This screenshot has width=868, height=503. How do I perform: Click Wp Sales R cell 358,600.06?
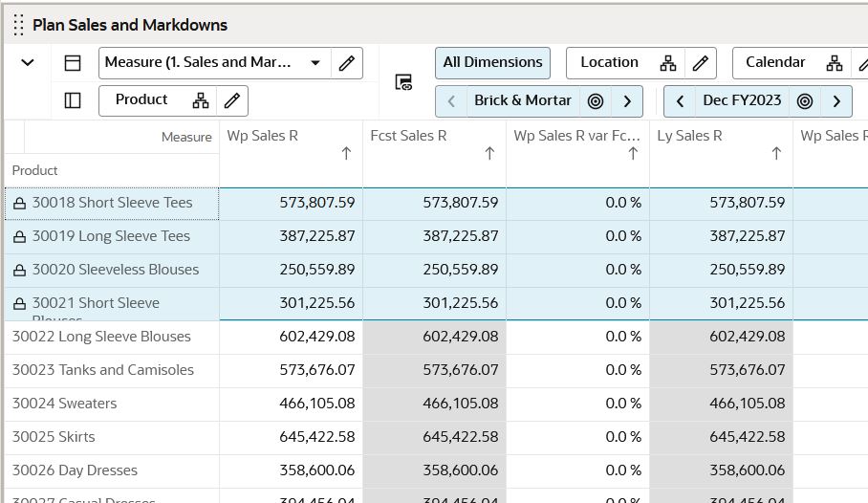292,470
